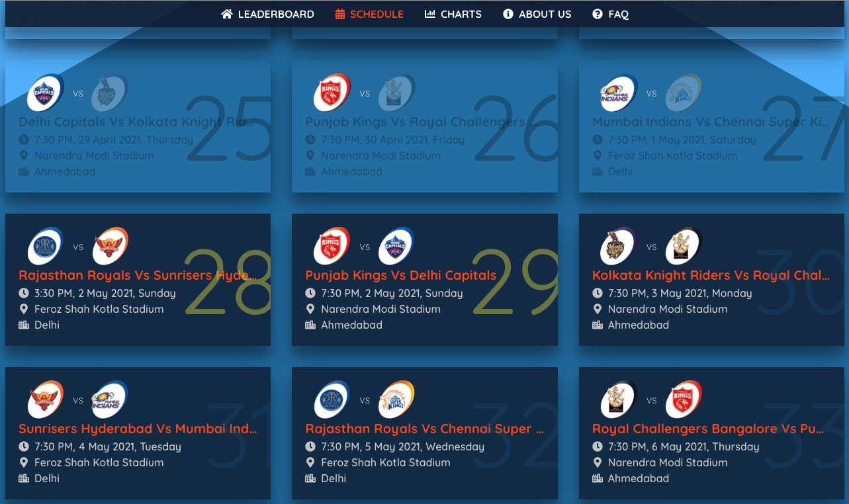Click Sunrisers Hyderabad logo in match 28
This screenshot has width=849, height=504.
pos(109,247)
